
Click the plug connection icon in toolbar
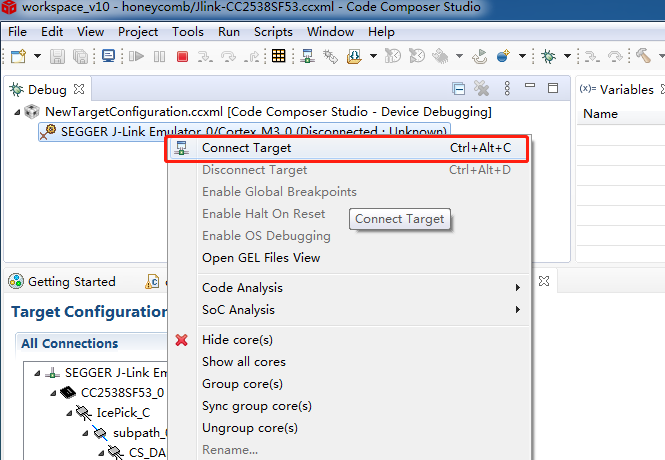click(x=330, y=56)
